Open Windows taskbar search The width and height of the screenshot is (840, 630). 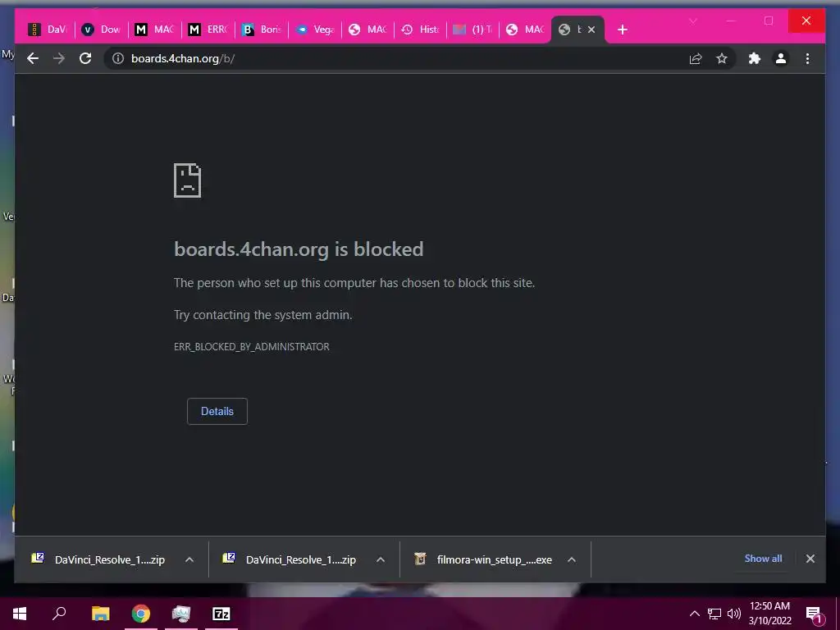pyautogui.click(x=59, y=614)
